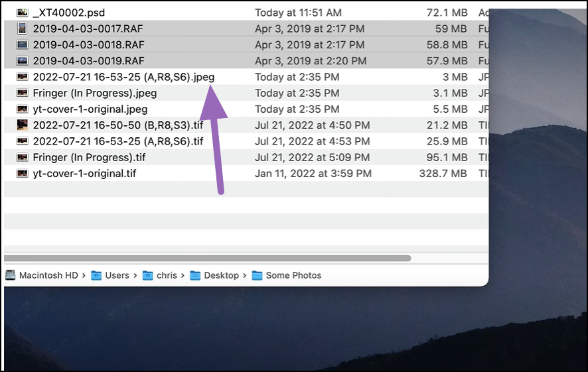
Task: Click date 'Jul 21, 2022 at 5:09 PM'
Action: tap(313, 157)
